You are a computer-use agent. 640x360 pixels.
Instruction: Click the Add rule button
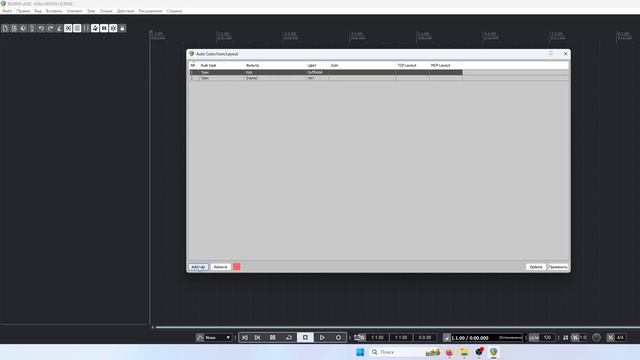(198, 267)
